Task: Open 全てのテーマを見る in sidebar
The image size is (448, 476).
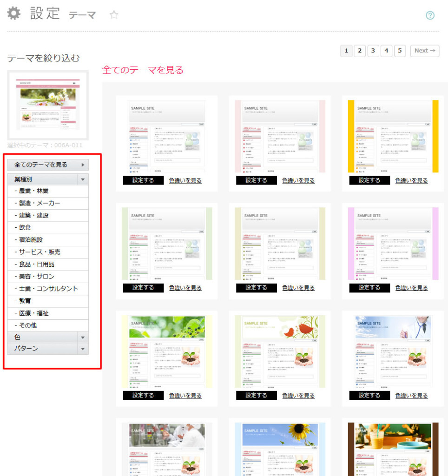Action: tap(48, 165)
